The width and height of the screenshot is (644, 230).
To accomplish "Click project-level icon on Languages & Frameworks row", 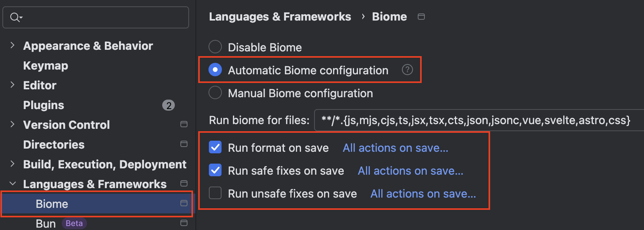I will coord(184,183).
